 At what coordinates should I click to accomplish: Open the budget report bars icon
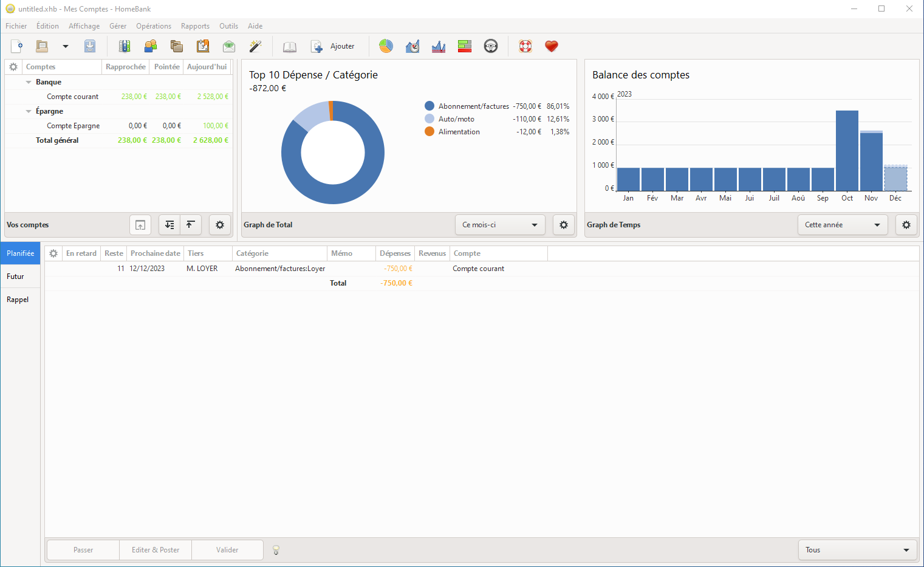click(465, 46)
